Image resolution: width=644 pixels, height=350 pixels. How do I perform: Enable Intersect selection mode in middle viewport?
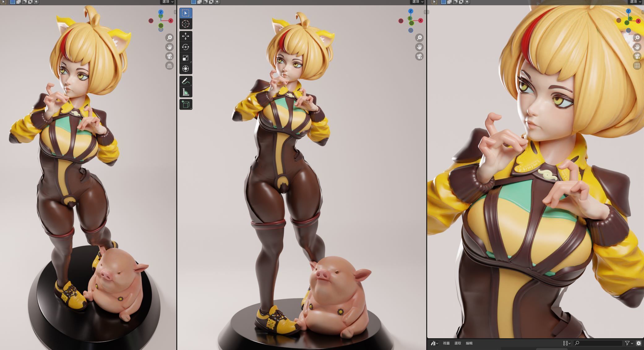(217, 2)
